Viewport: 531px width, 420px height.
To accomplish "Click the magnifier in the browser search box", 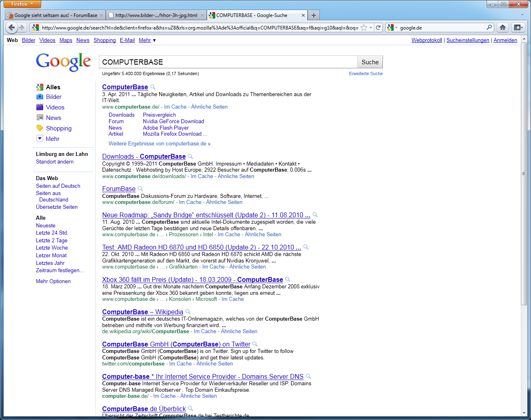I will (489, 27).
